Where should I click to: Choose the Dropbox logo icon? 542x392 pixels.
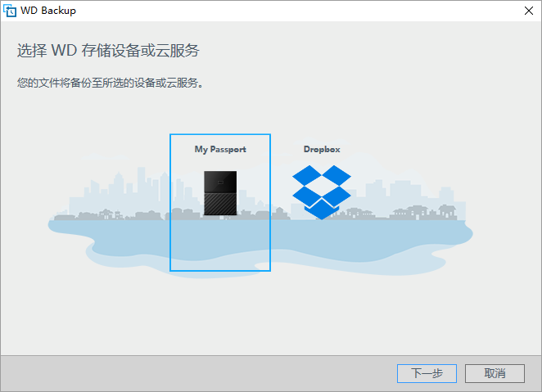[x=322, y=192]
